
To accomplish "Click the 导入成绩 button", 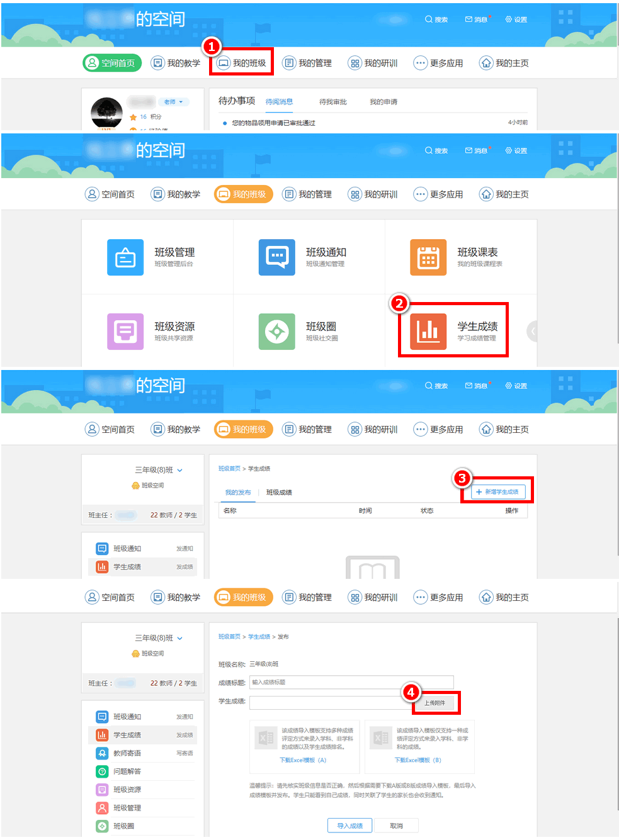I will pos(349,826).
